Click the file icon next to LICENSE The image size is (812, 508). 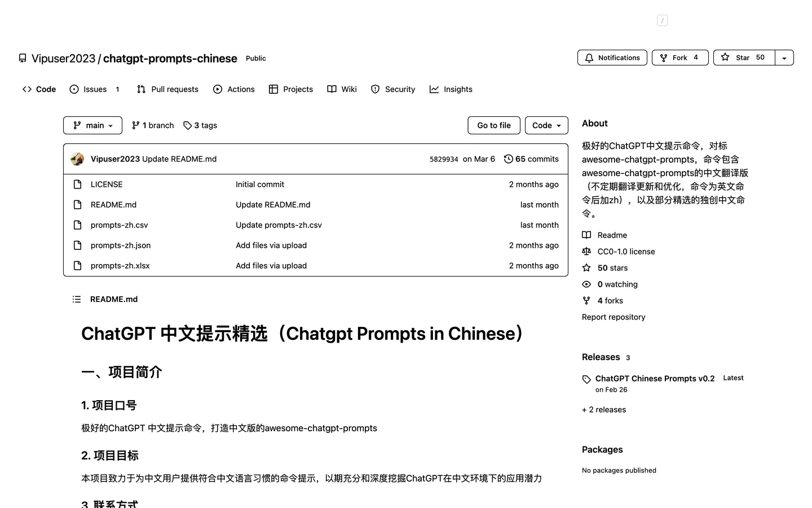tap(78, 185)
